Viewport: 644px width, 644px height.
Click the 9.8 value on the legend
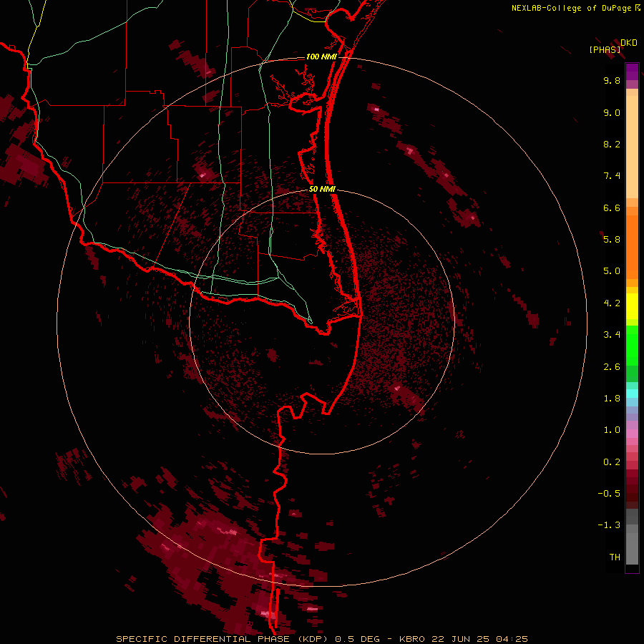pos(612,80)
